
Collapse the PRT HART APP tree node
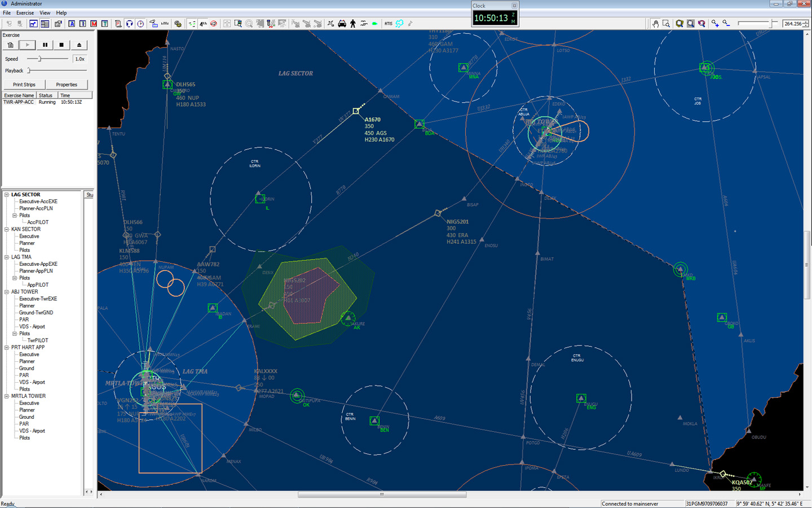point(7,348)
